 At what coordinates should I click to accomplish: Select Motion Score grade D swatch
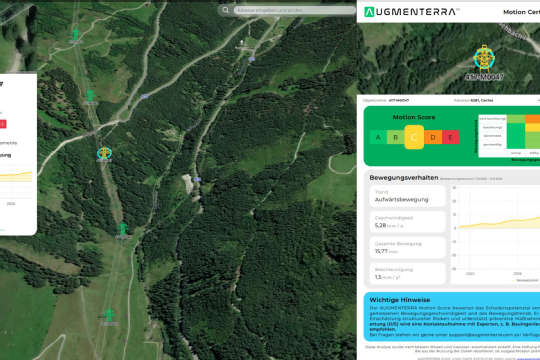(x=433, y=137)
